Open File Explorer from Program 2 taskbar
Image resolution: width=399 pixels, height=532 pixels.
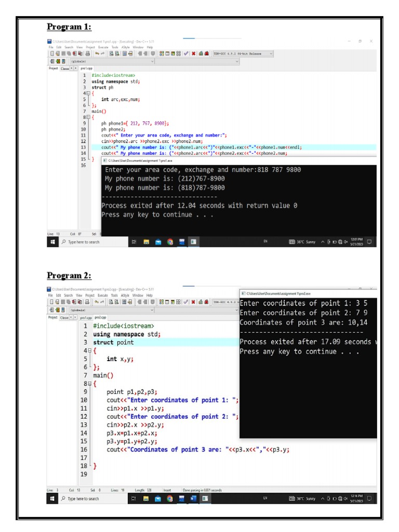[x=146, y=498]
